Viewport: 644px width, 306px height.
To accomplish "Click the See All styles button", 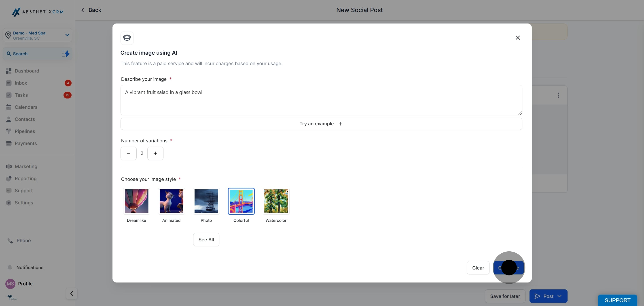I will tap(206, 240).
